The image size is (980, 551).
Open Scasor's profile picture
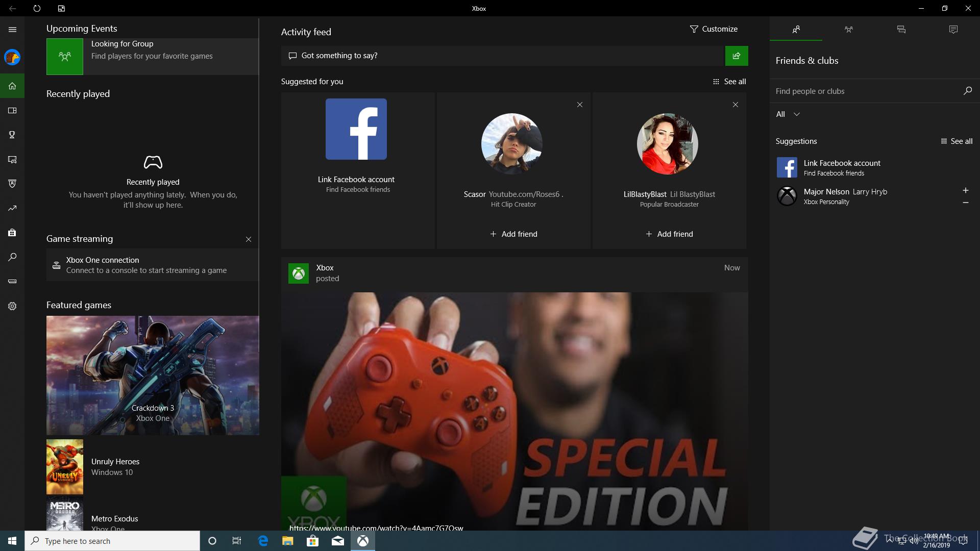click(511, 144)
